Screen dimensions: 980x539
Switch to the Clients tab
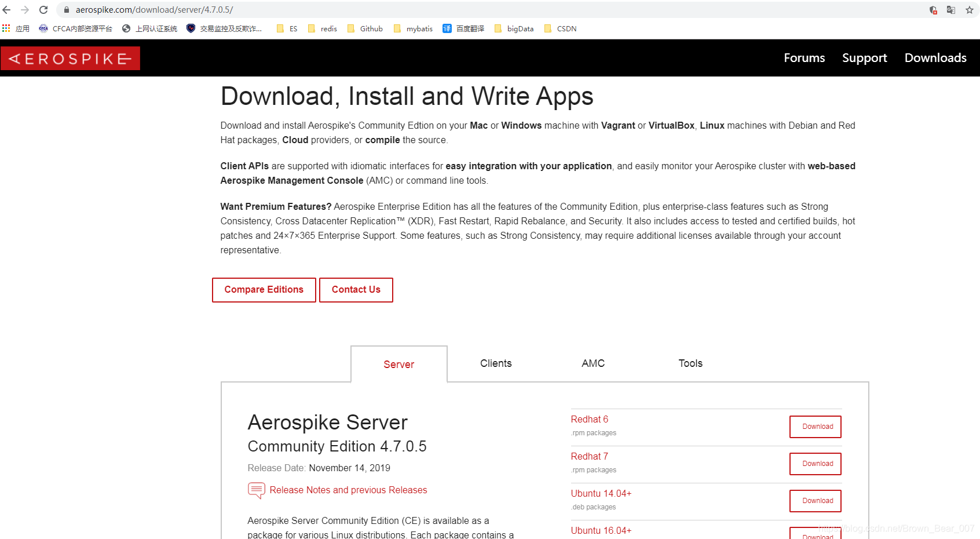coord(496,363)
